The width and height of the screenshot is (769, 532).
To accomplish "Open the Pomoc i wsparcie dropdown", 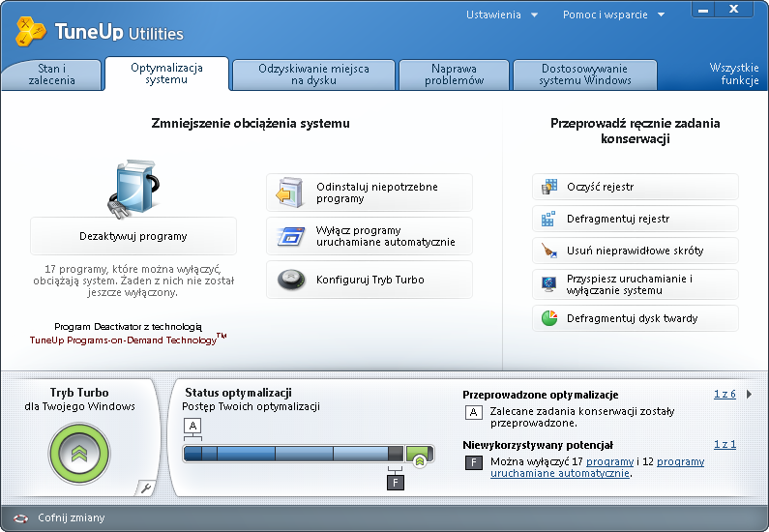I will click(613, 15).
